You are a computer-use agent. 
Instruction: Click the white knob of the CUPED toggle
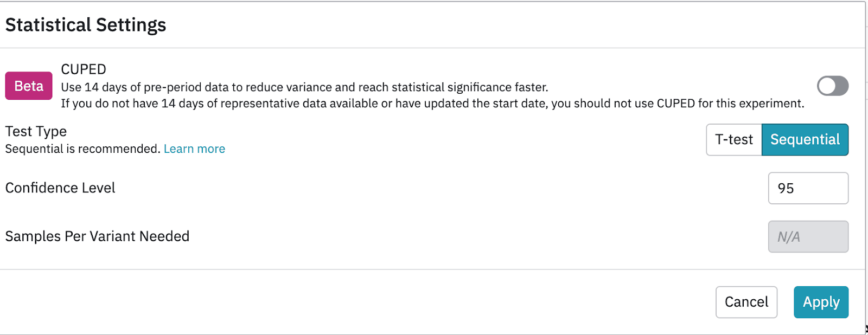pyautogui.click(x=827, y=86)
